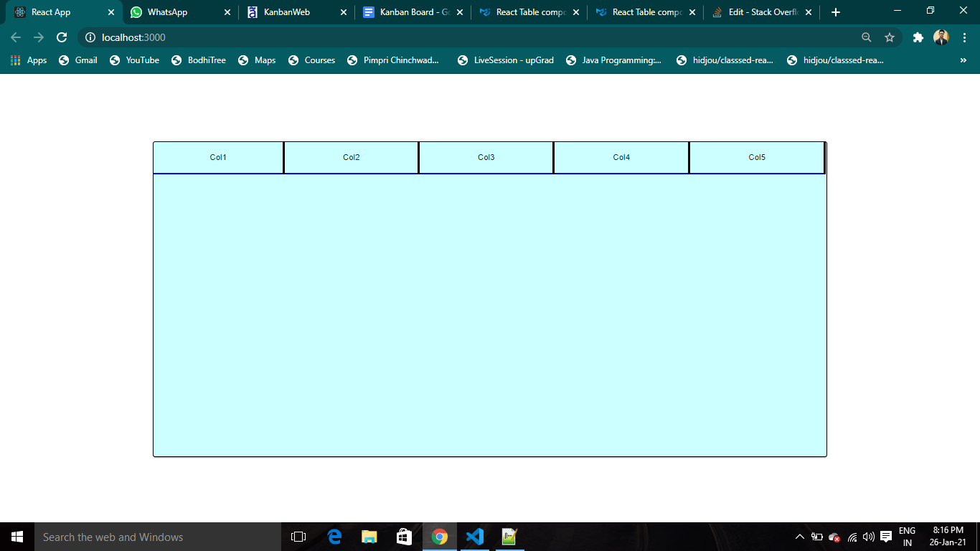Click the browser reload icon
The width and height of the screenshot is (980, 551).
62,37
